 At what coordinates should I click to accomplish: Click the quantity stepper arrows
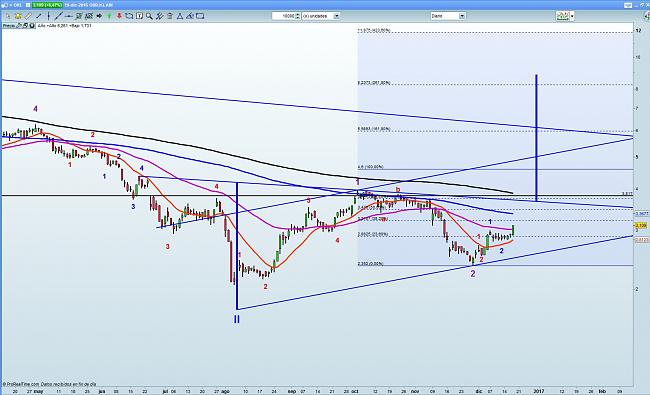(297, 16)
